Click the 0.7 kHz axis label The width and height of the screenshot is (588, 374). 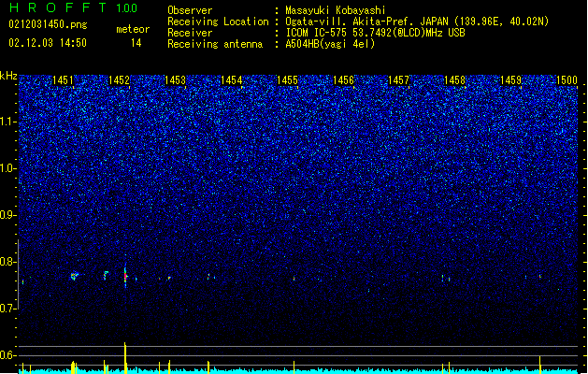point(7,309)
